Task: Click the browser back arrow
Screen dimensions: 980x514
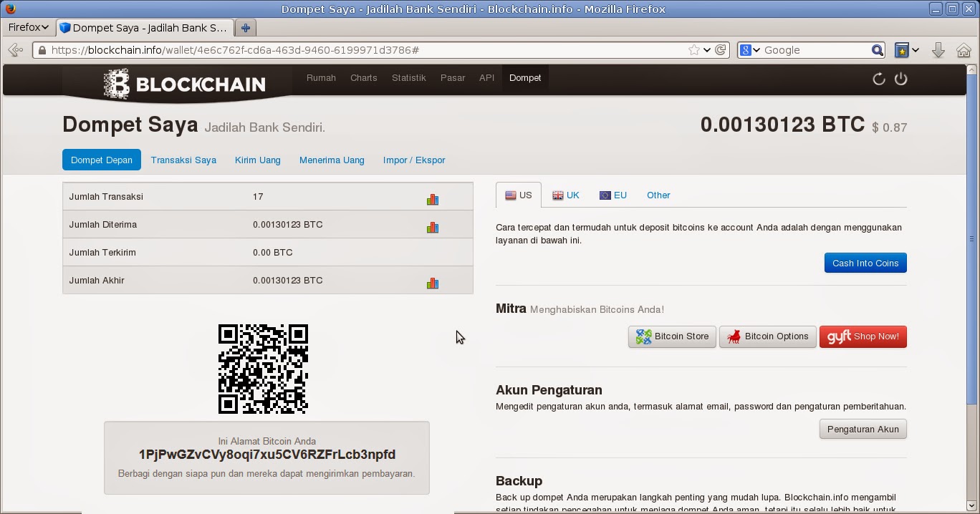Action: 15,50
